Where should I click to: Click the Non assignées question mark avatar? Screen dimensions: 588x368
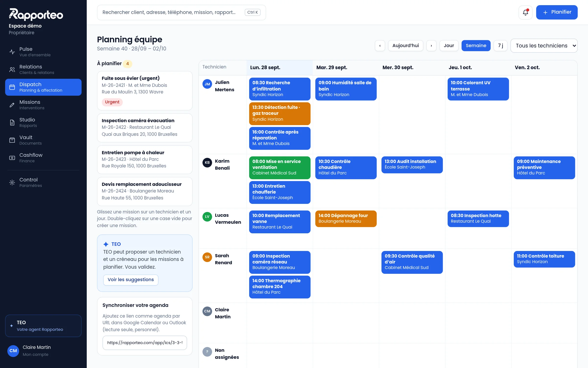click(207, 352)
